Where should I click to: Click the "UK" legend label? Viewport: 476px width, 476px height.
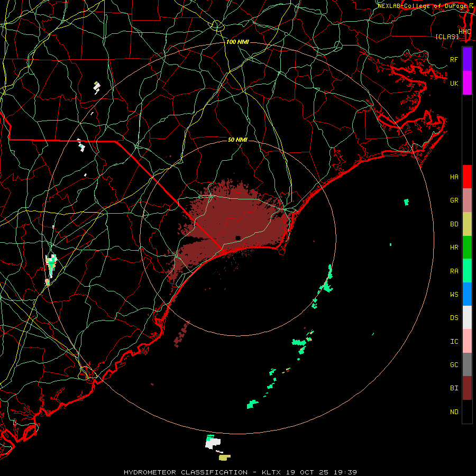tap(454, 83)
